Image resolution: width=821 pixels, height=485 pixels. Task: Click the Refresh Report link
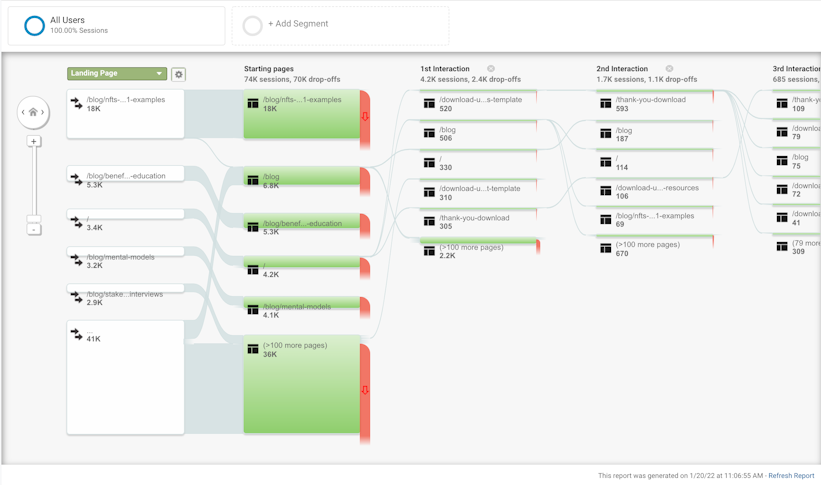click(x=791, y=476)
